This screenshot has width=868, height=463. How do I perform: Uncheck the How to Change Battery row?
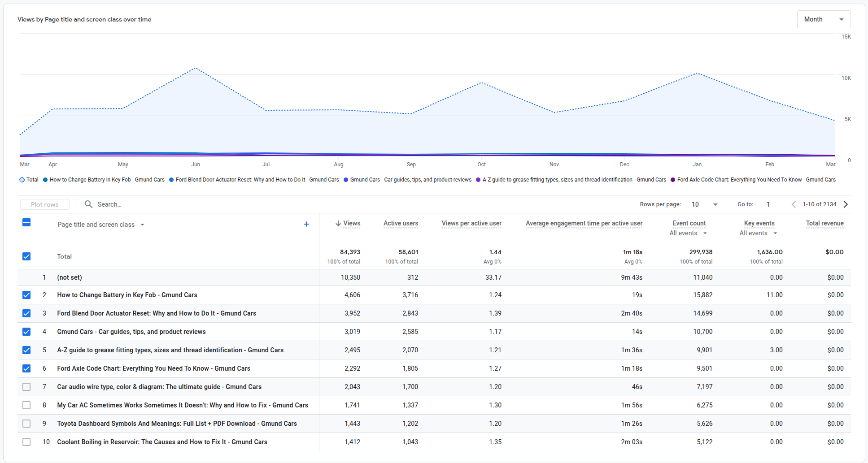click(26, 295)
